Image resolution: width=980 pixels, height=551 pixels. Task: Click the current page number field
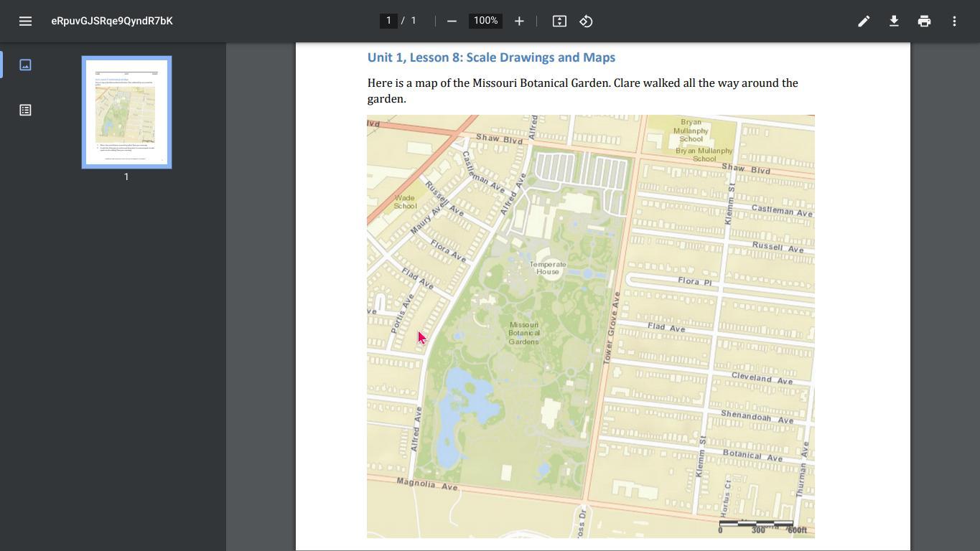coord(388,21)
